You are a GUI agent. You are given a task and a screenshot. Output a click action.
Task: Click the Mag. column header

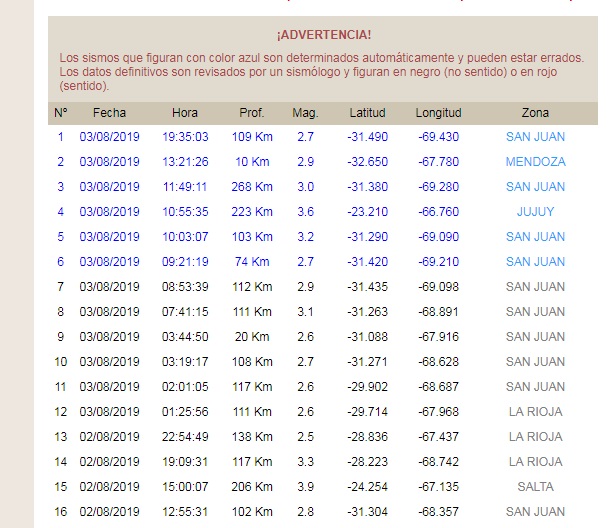pos(305,113)
